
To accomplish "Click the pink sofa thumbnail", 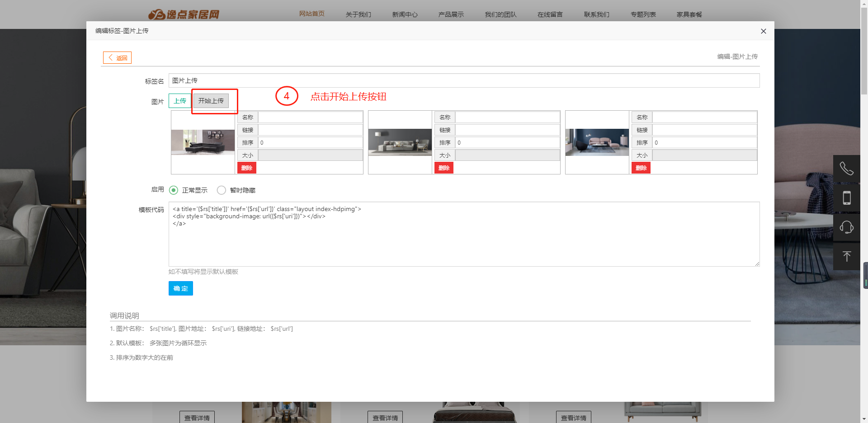I will [x=597, y=142].
